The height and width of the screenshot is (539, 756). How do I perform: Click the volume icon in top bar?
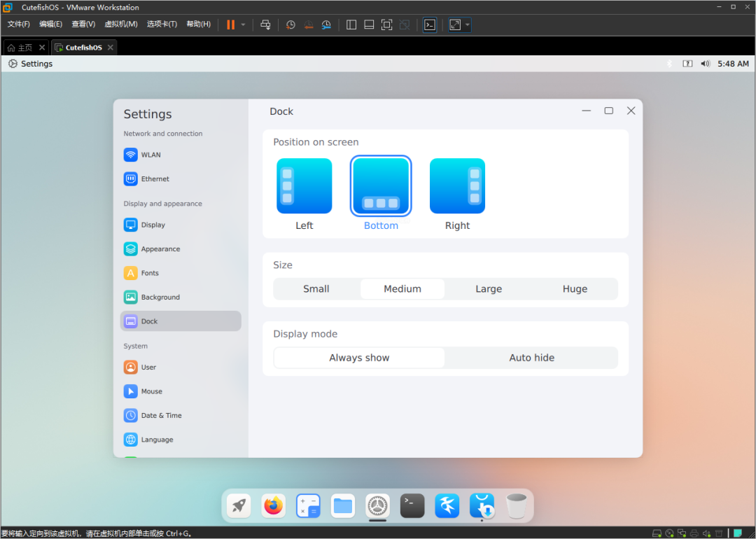coord(705,64)
